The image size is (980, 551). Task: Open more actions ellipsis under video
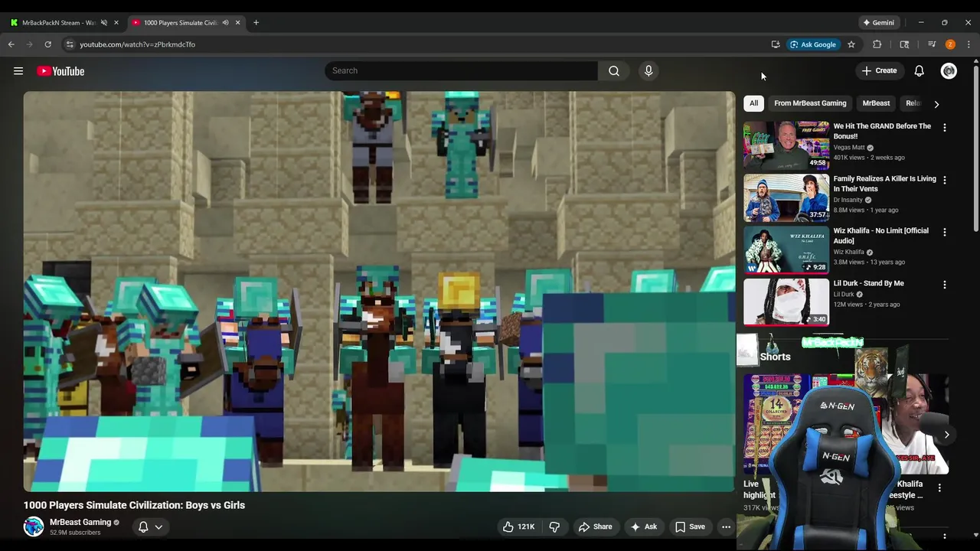(726, 527)
